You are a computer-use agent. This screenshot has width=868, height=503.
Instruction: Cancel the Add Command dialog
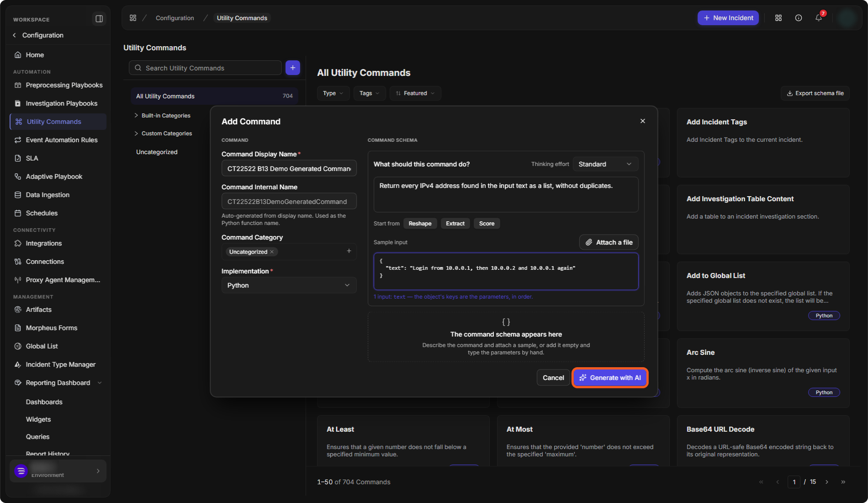click(x=553, y=378)
